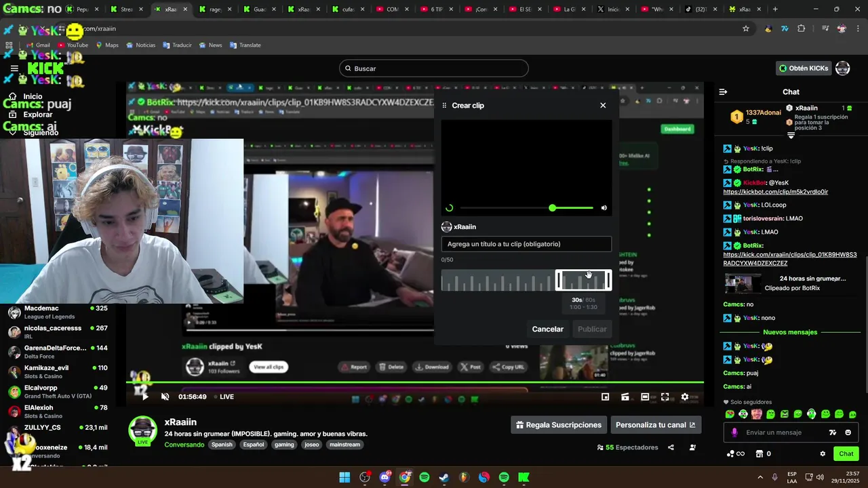This screenshot has width=868, height=488.
Task: Click the Buscar search field
Action: point(434,68)
